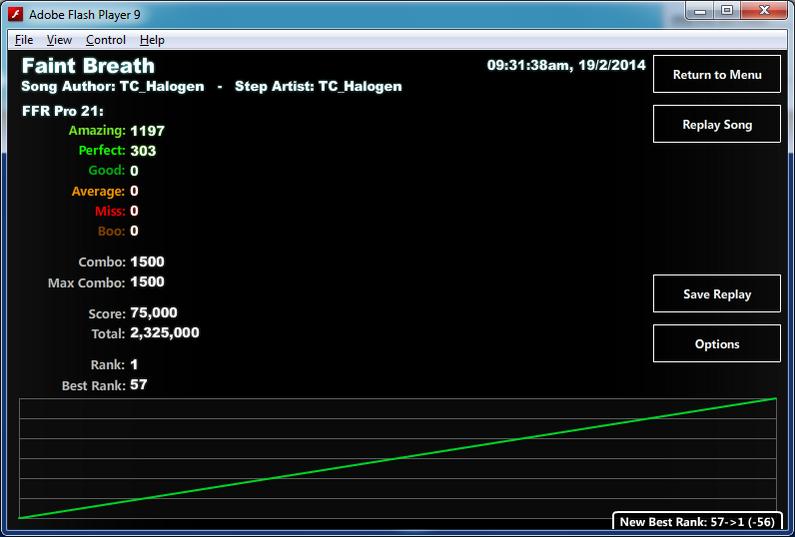Click the Save Replay button
The height and width of the screenshot is (537, 795).
(716, 294)
